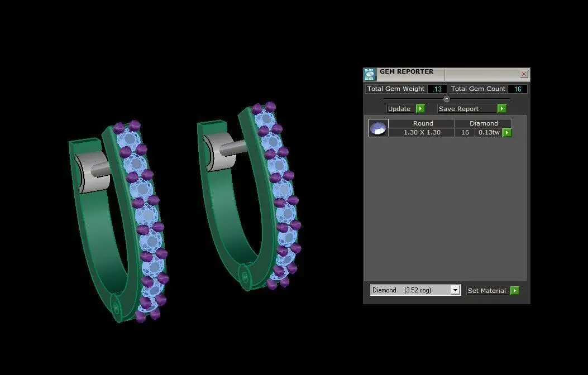Screen dimensions: 588x375
Task: Click the green arrow next to Save Report
Action: [501, 109]
